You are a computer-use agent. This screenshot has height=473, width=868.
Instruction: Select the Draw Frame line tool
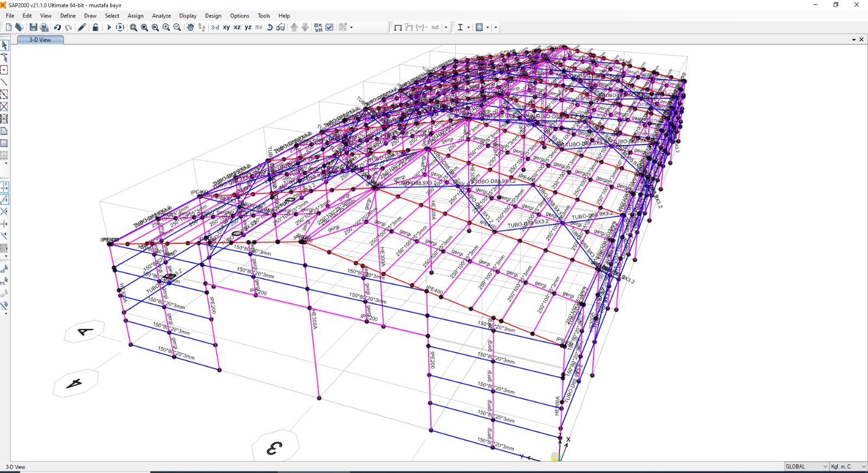click(4, 82)
